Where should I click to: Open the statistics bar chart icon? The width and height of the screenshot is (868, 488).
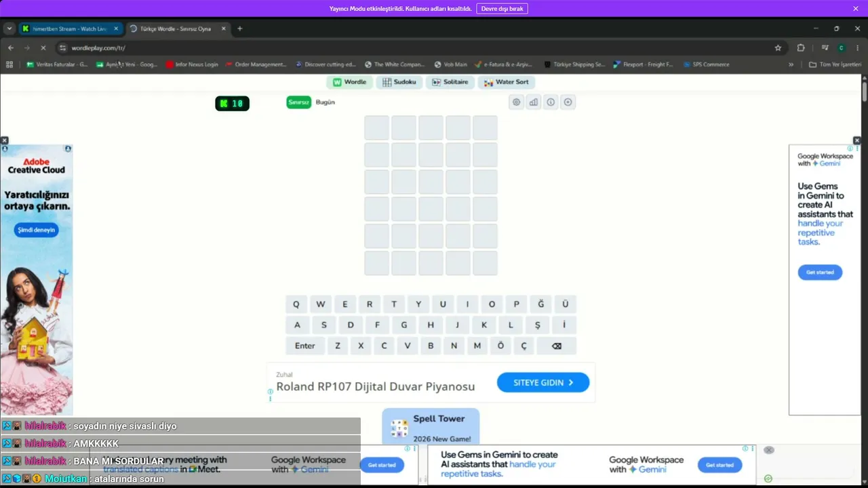(x=534, y=102)
